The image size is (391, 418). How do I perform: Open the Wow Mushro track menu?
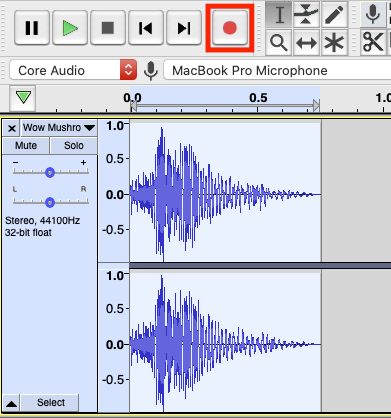pos(59,128)
